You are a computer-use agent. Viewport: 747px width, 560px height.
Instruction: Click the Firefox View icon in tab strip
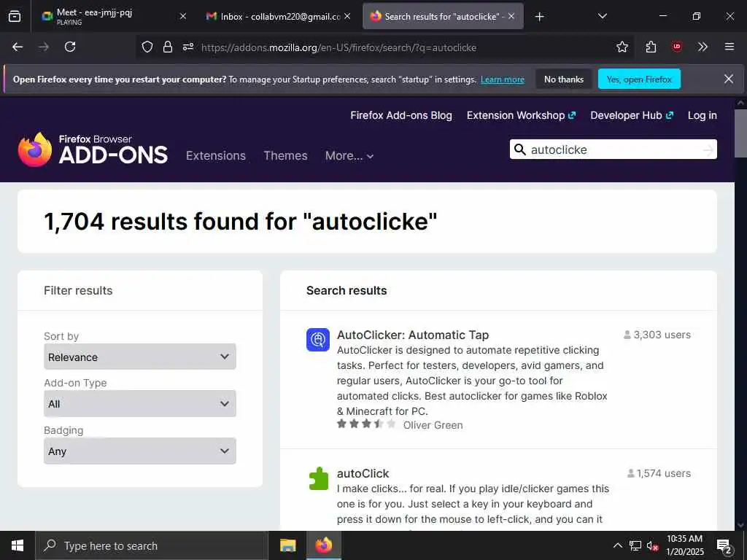tap(15, 16)
